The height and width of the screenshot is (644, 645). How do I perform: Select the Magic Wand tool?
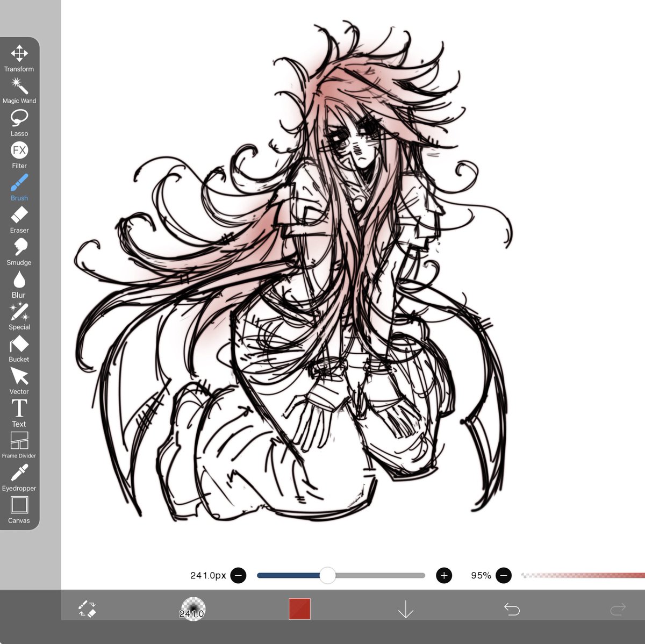pyautogui.click(x=19, y=90)
